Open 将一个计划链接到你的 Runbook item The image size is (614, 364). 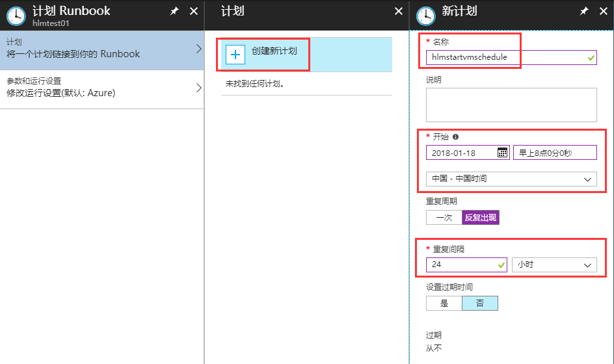(102, 50)
